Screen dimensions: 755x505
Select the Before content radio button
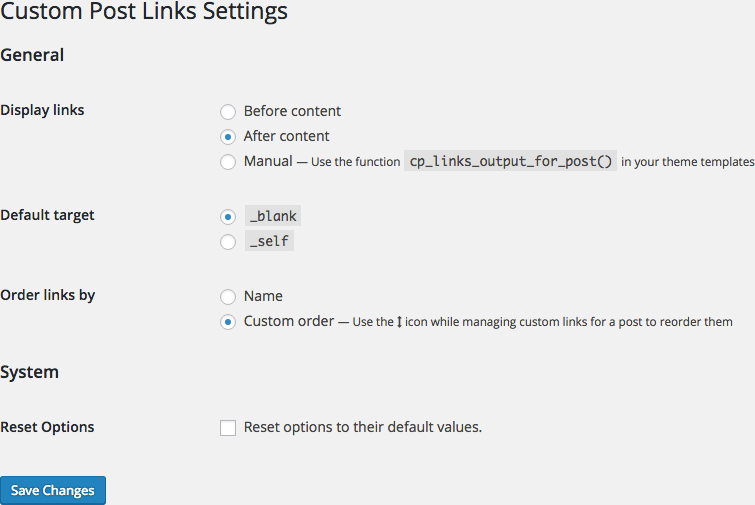228,112
